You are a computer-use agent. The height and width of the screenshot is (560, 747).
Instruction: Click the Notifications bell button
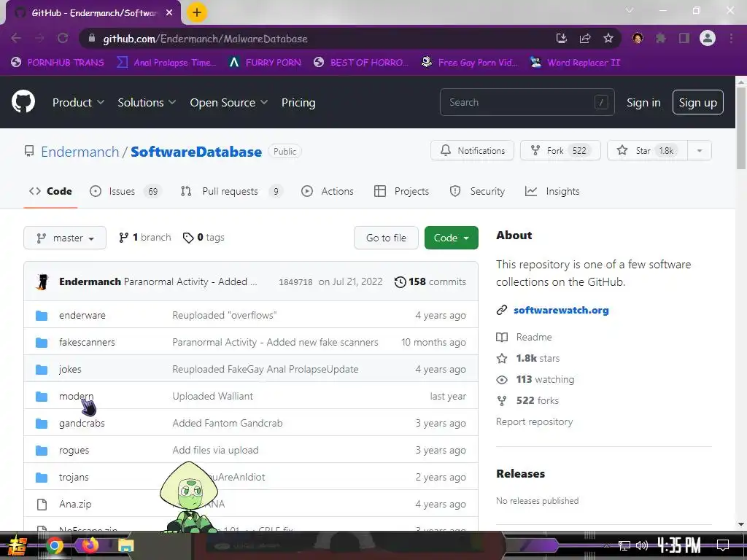pos(472,150)
